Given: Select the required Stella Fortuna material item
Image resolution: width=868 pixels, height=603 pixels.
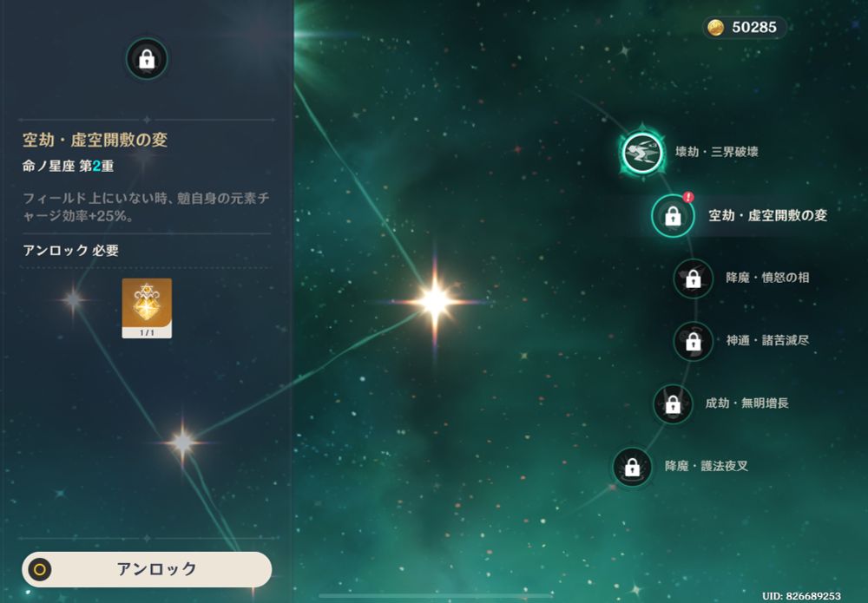Looking at the screenshot, I should [147, 308].
